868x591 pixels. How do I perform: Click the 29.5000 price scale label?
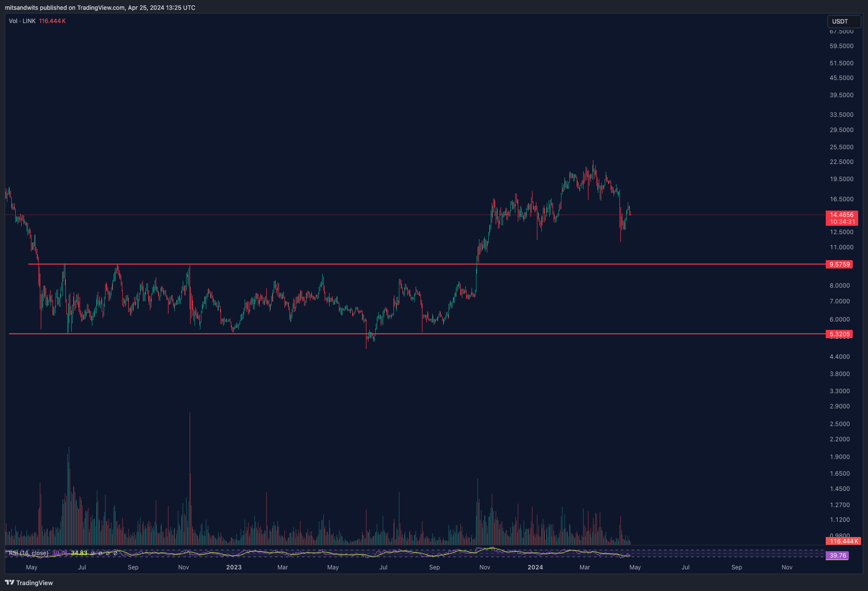(x=841, y=130)
